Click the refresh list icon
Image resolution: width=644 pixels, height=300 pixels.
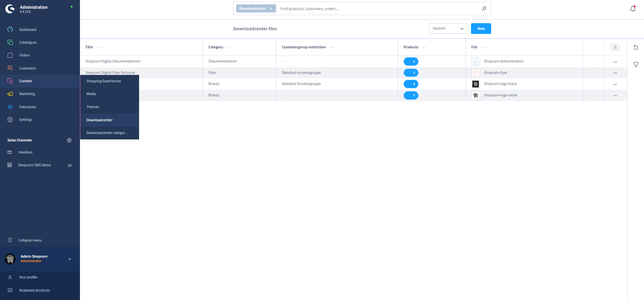coord(636,47)
